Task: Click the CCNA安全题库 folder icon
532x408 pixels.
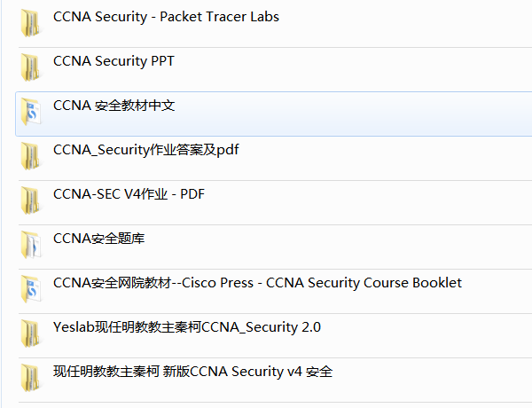Action: coord(30,245)
